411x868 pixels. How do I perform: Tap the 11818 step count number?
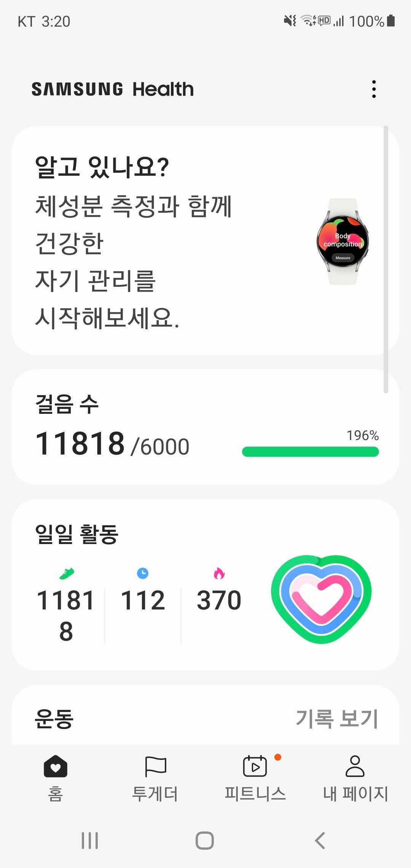point(80,444)
